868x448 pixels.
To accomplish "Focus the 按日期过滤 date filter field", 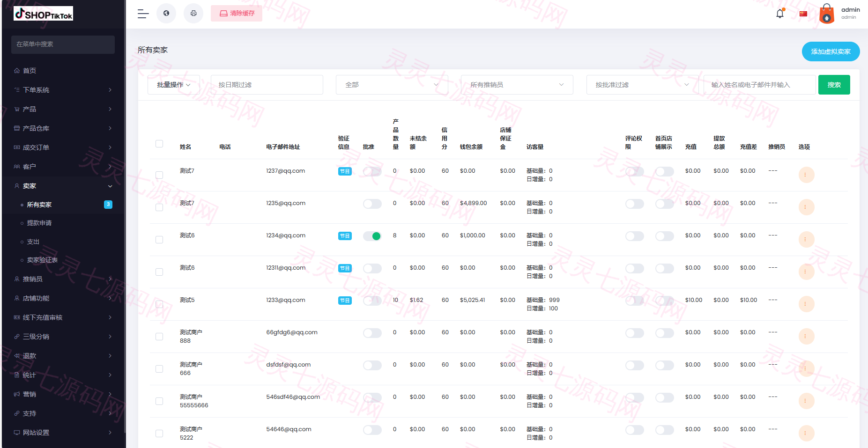I will point(267,85).
